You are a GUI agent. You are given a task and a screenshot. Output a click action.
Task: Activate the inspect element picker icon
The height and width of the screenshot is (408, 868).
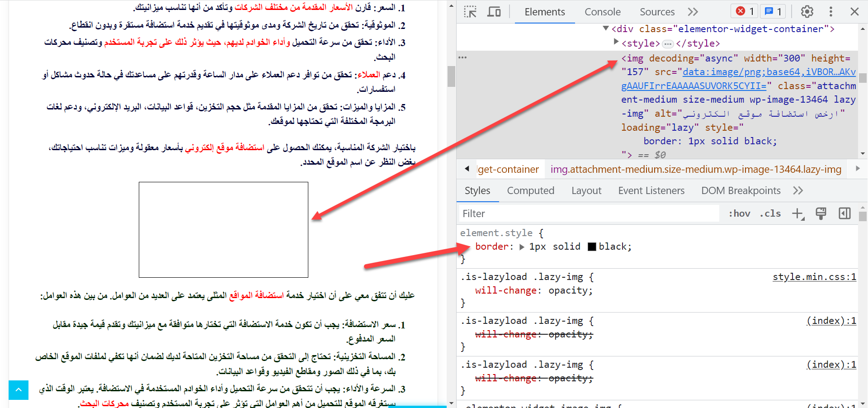click(470, 12)
